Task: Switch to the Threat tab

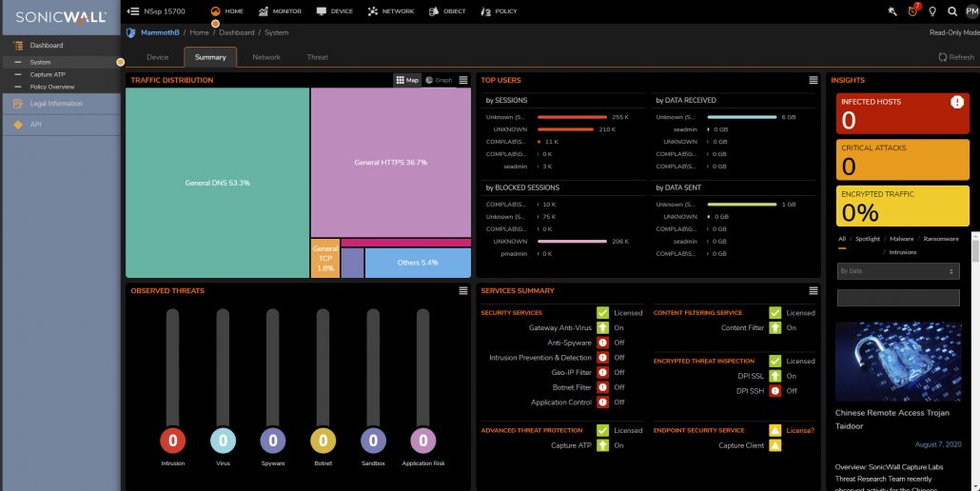Action: (x=318, y=57)
